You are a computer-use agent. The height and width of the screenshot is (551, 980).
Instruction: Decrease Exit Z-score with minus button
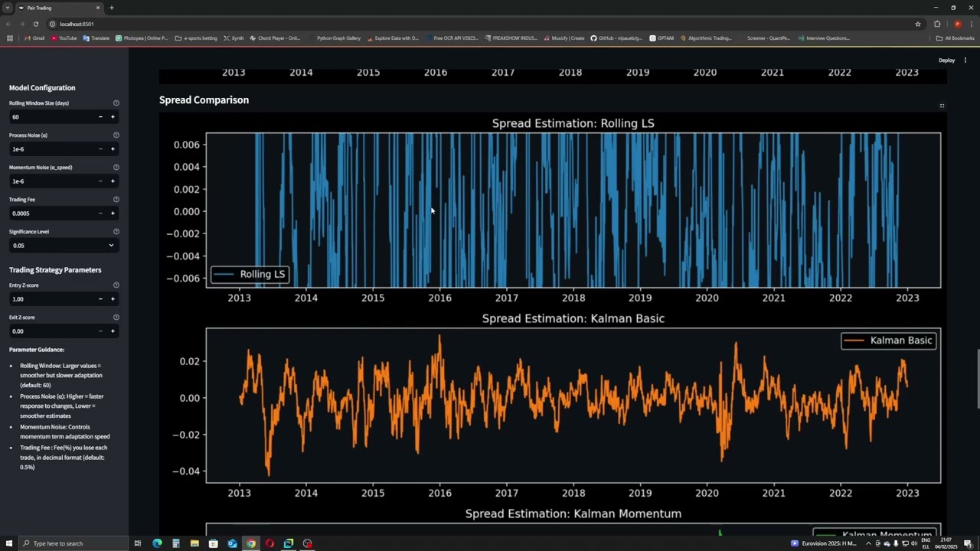click(x=100, y=331)
